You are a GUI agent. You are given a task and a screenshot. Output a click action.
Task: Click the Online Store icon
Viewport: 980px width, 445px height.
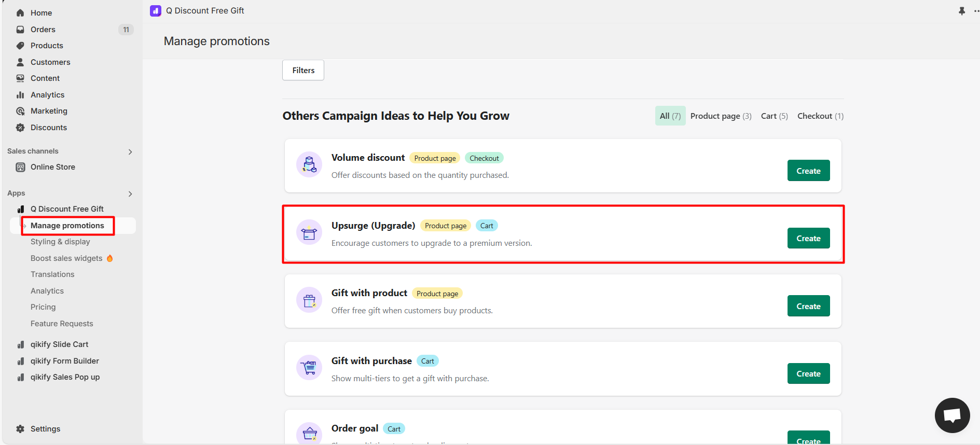tap(20, 167)
